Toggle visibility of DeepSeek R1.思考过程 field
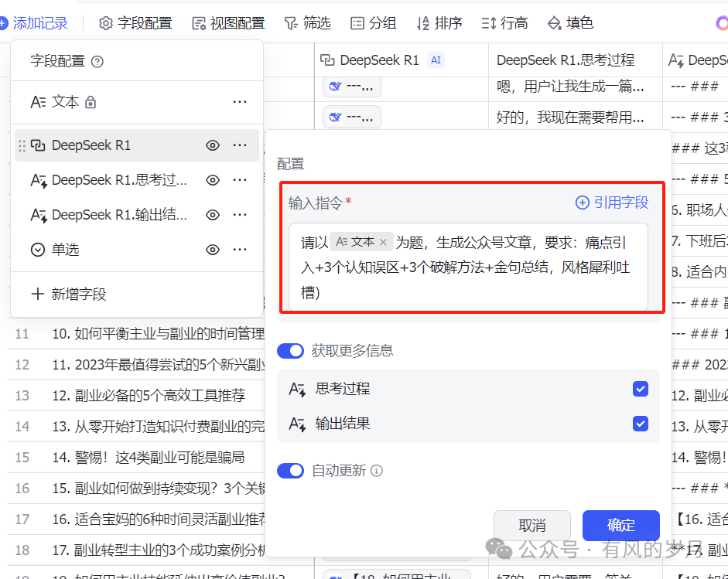 213,180
